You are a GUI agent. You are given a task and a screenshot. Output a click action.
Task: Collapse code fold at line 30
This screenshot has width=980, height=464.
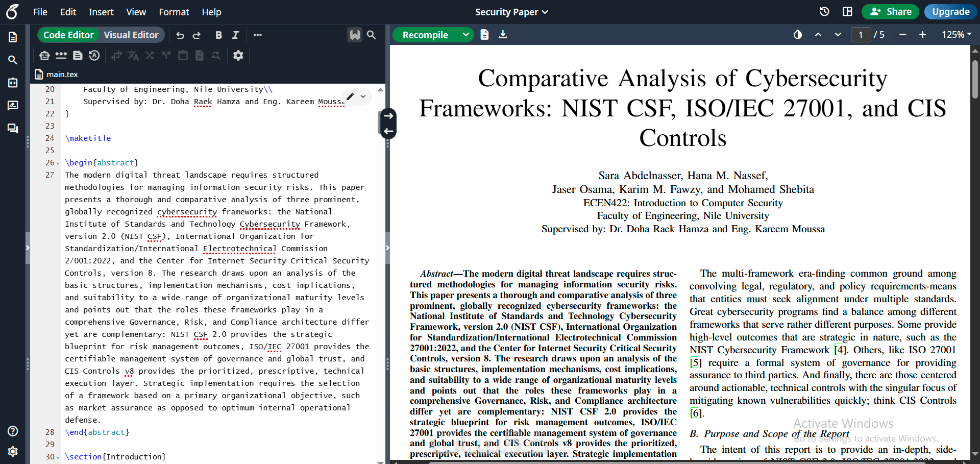pos(58,457)
